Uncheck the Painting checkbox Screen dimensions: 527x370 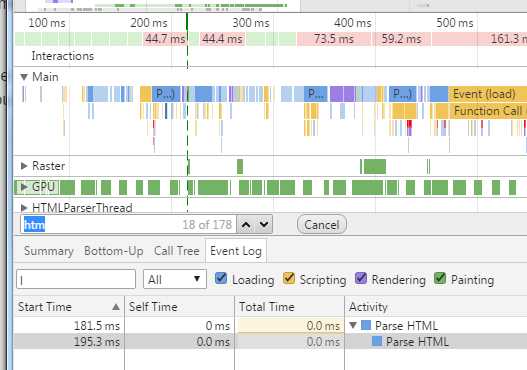point(440,279)
